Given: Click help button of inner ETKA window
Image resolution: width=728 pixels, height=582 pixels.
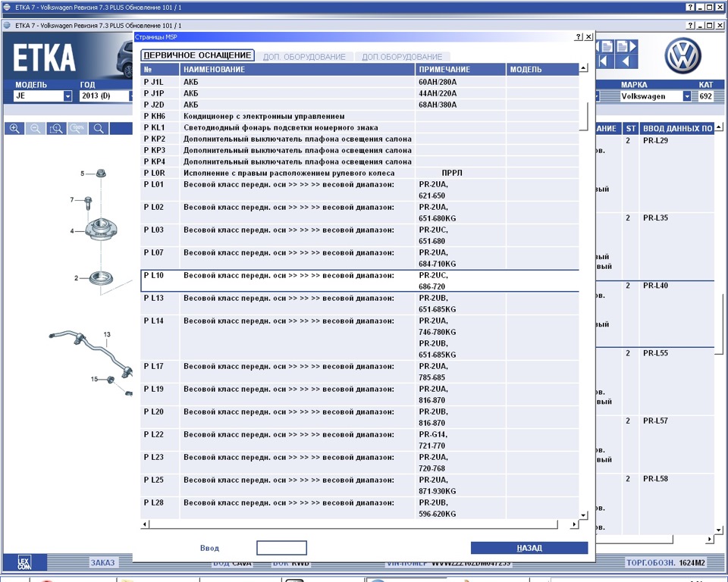Looking at the screenshot, I should pyautogui.click(x=691, y=25).
